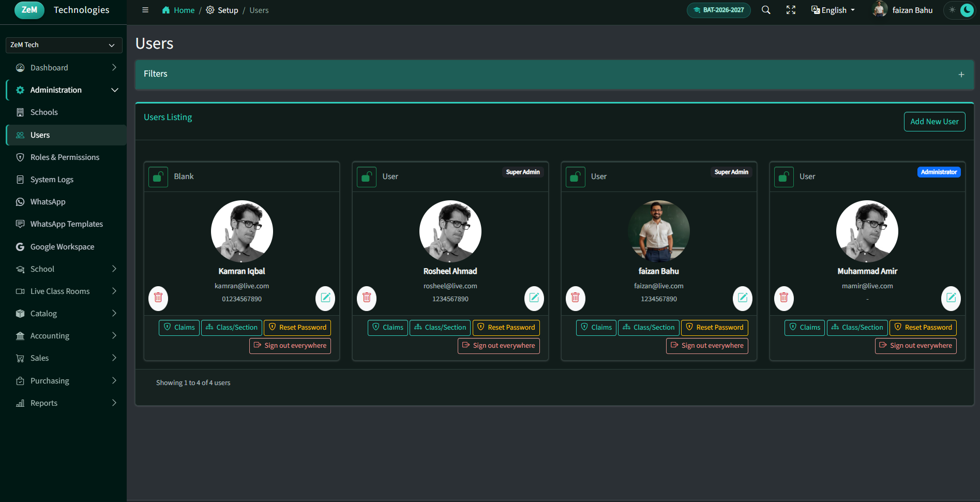Expand the Filters panel with plus icon
The height and width of the screenshot is (502, 980).
tap(961, 75)
